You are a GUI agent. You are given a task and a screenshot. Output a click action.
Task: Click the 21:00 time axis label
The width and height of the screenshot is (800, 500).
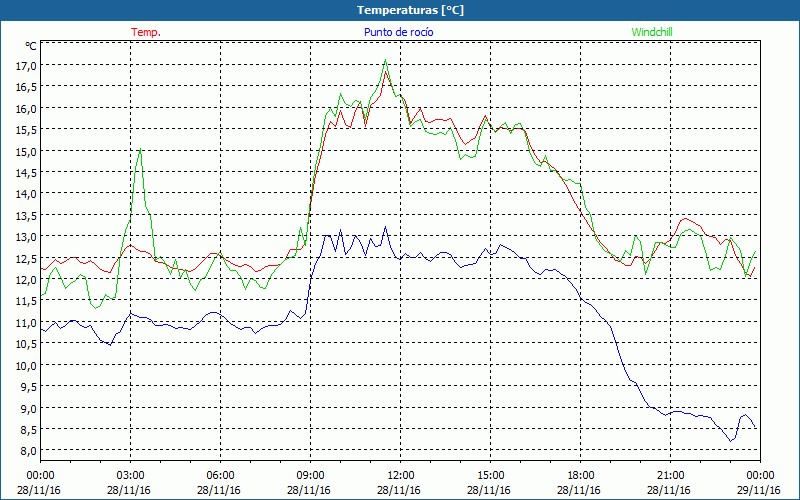point(670,476)
